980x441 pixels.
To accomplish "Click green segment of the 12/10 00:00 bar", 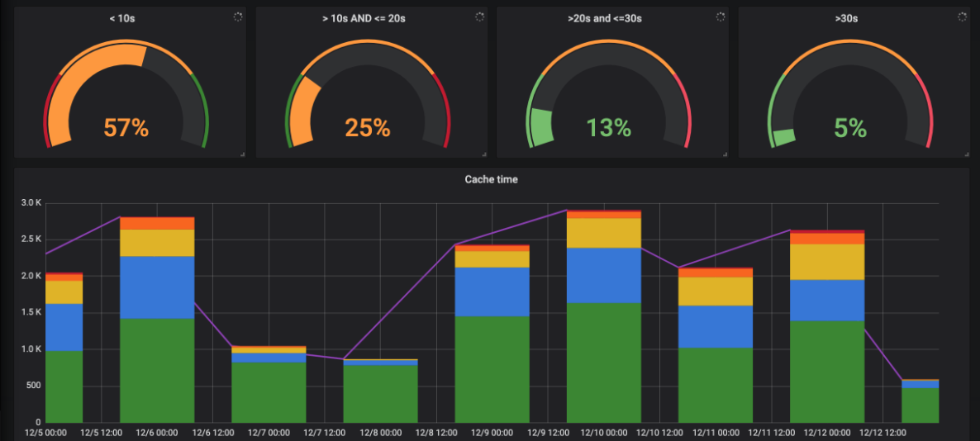I will click(603, 363).
